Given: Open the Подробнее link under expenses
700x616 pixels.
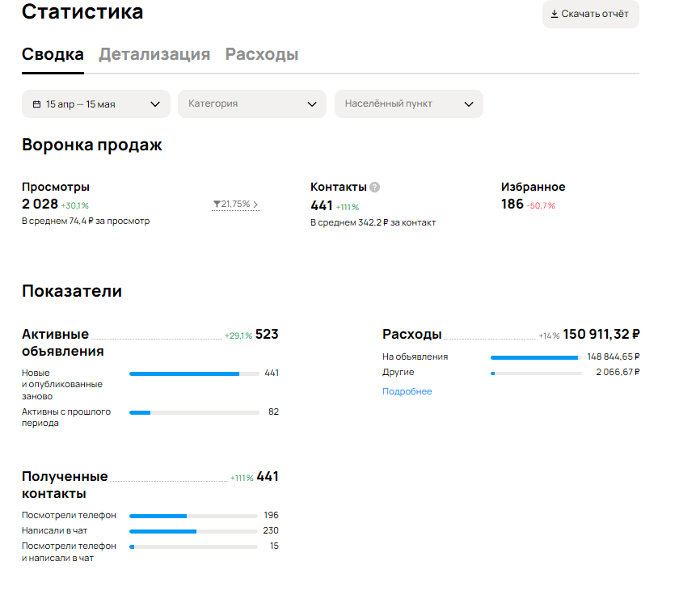Looking at the screenshot, I should [x=407, y=391].
